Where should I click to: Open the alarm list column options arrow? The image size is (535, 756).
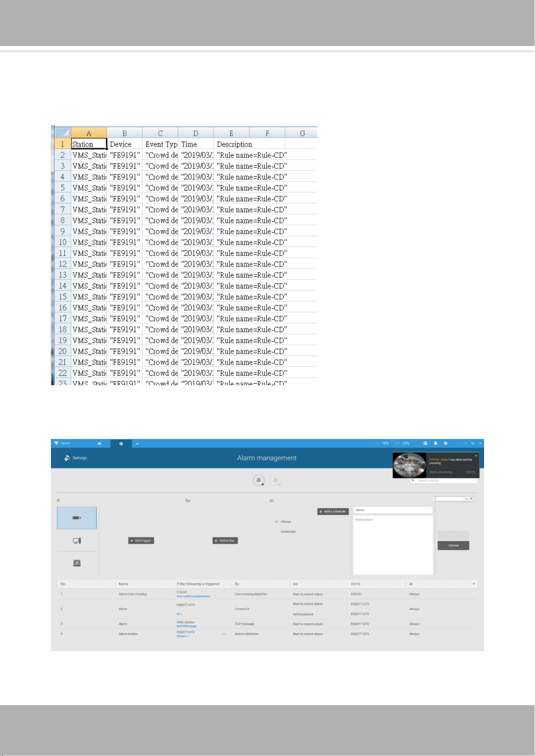point(474,584)
